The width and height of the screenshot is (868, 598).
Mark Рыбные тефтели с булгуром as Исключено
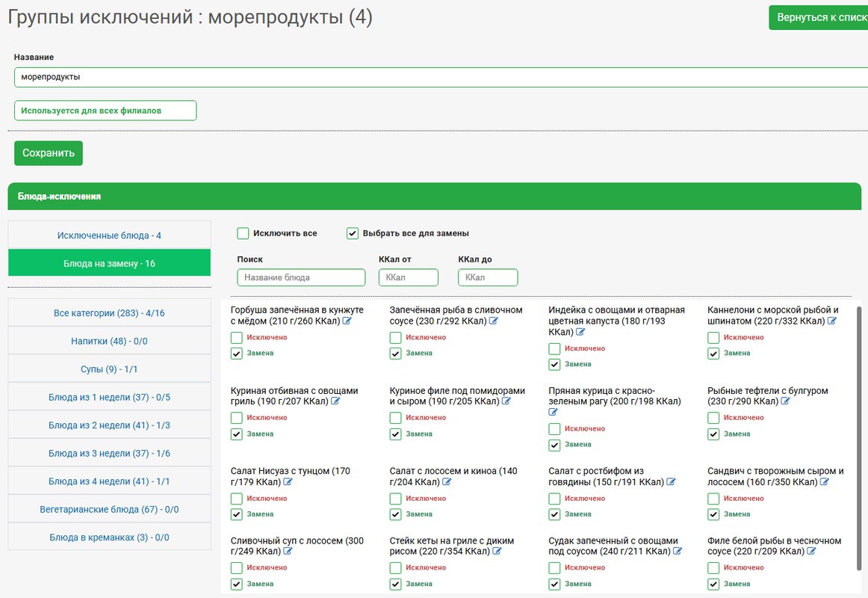pos(713,418)
